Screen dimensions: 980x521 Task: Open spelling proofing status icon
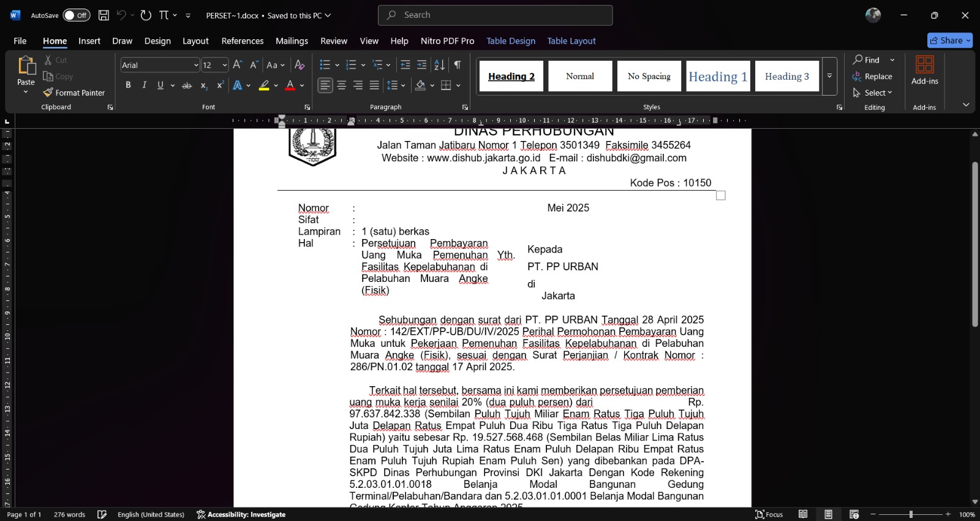102,514
